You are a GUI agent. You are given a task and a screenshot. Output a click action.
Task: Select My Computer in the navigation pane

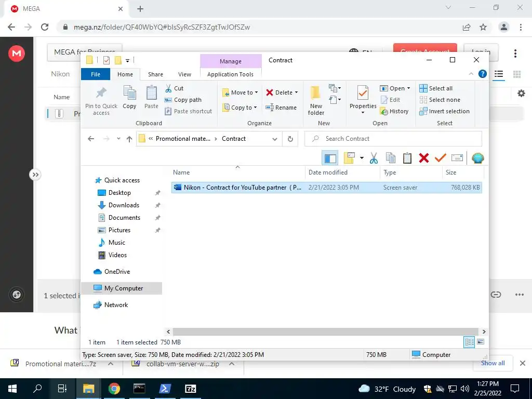122,288
